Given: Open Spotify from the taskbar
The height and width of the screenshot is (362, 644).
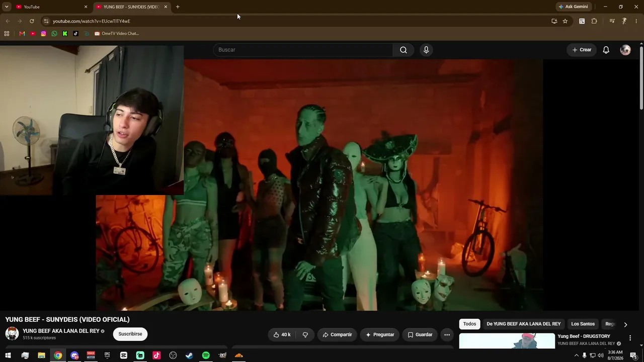Looking at the screenshot, I should coord(206,355).
